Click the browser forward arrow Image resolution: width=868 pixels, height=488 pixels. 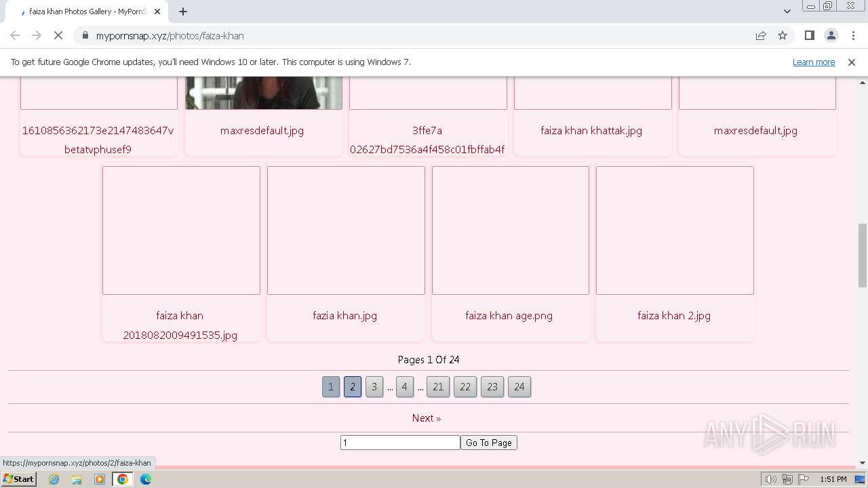pos(37,35)
